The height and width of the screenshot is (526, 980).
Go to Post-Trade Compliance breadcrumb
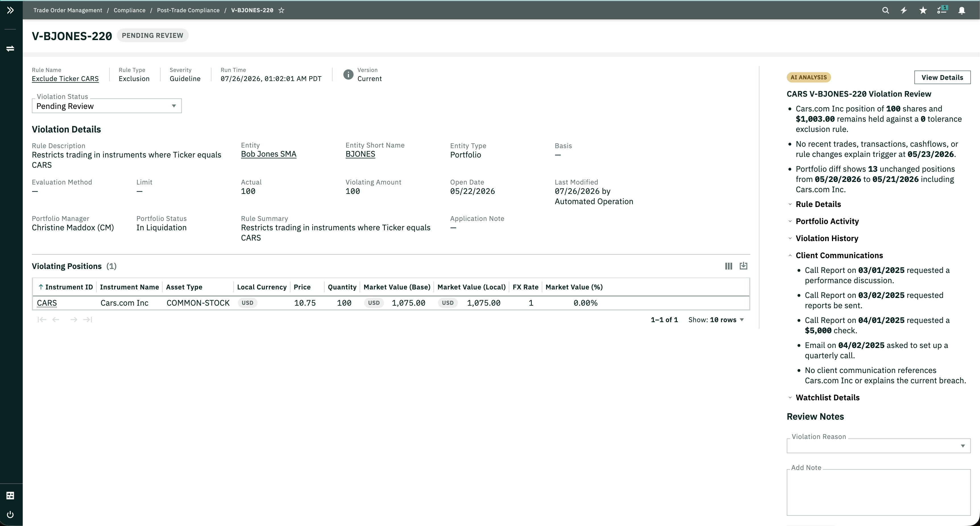(x=188, y=10)
